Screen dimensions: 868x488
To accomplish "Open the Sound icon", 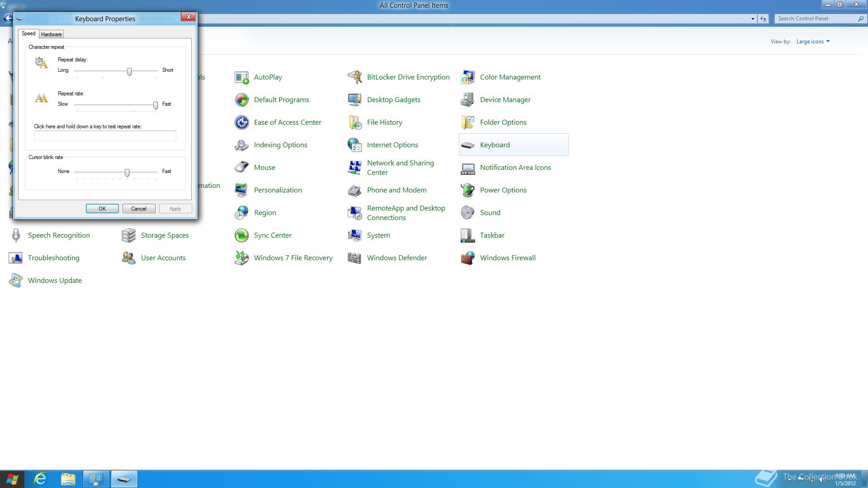I will 468,213.
